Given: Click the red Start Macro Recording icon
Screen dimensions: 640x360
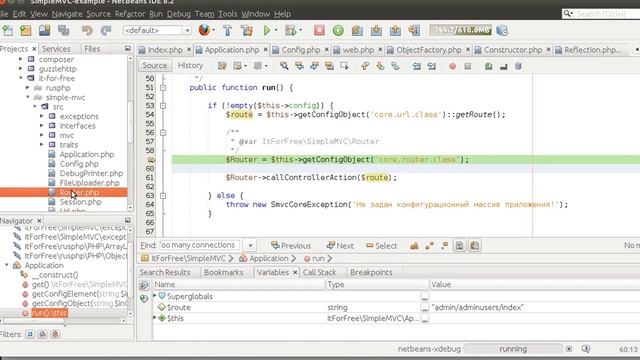Looking at the screenshot, I should coord(452,66).
